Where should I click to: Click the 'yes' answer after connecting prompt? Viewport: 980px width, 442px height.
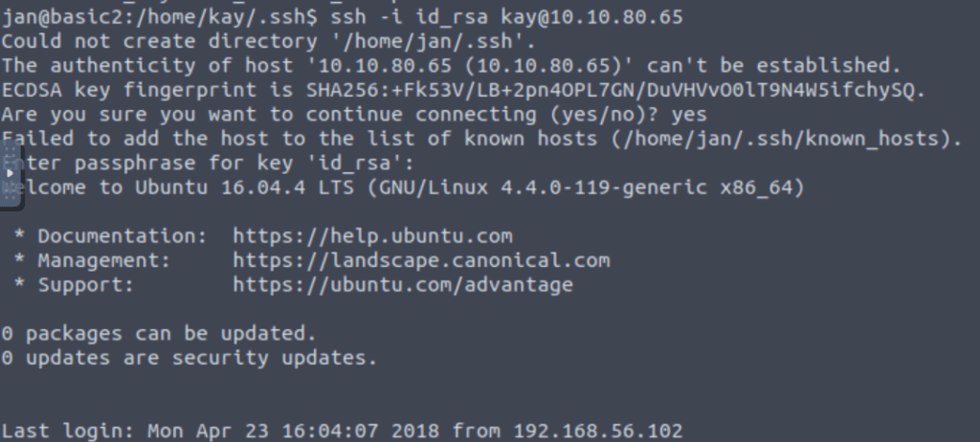(689, 114)
